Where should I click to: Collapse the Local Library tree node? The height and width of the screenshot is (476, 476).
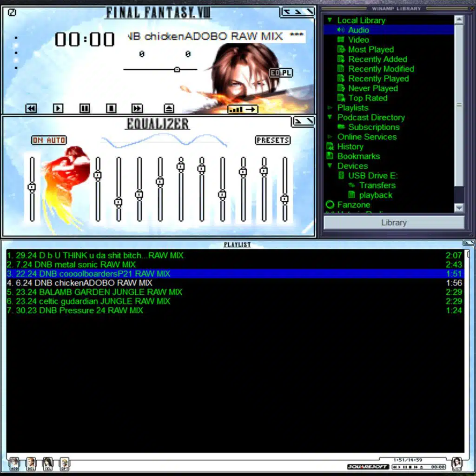[x=330, y=20]
